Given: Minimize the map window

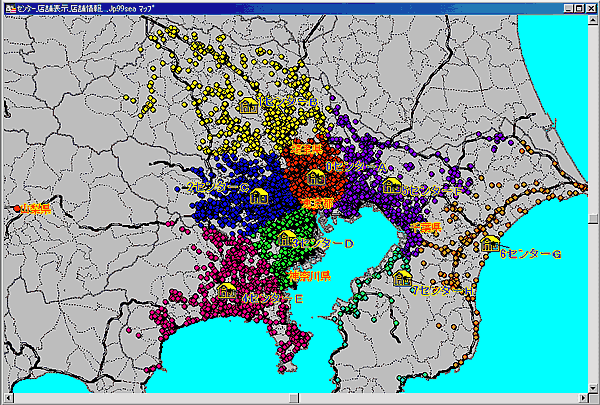Looking at the screenshot, I should [569, 8].
